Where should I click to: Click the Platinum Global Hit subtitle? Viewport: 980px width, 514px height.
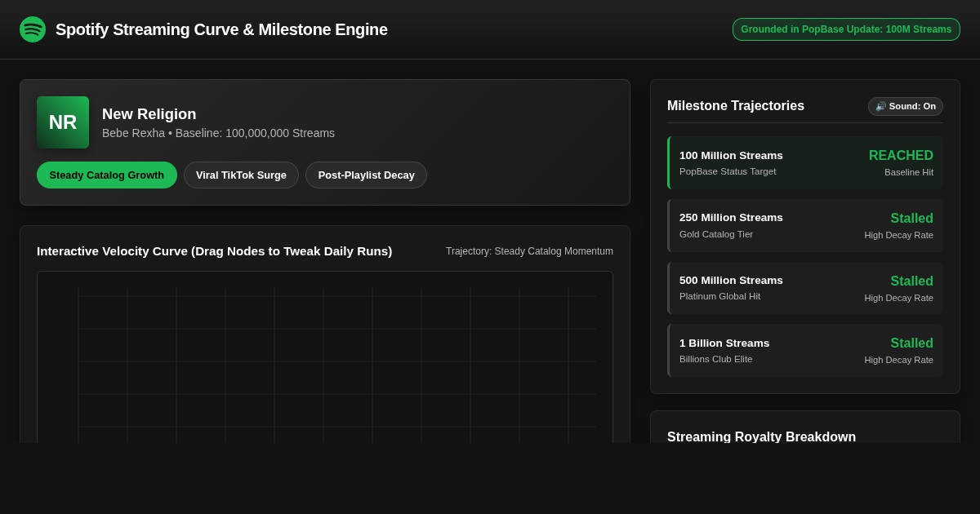(719, 296)
